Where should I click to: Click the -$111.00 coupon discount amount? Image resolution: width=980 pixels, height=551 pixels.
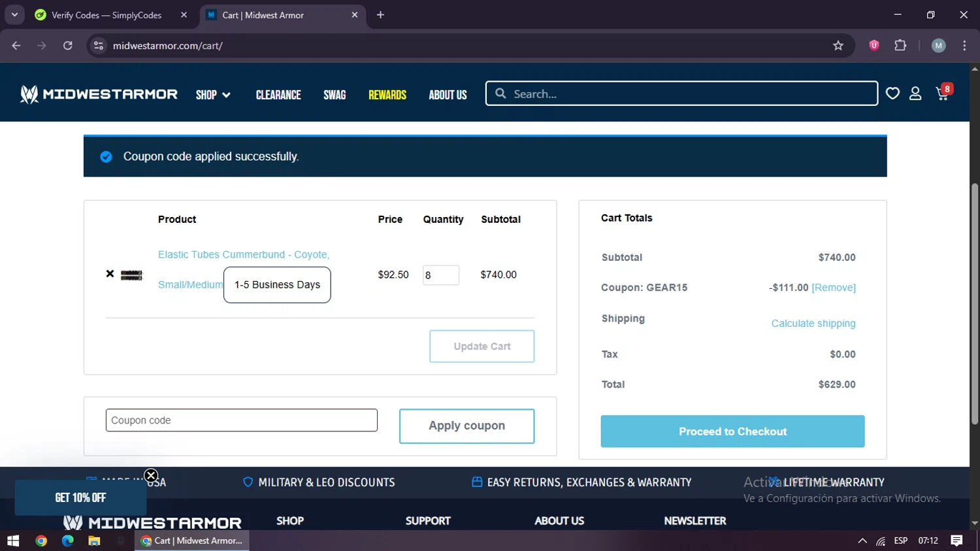click(x=789, y=288)
